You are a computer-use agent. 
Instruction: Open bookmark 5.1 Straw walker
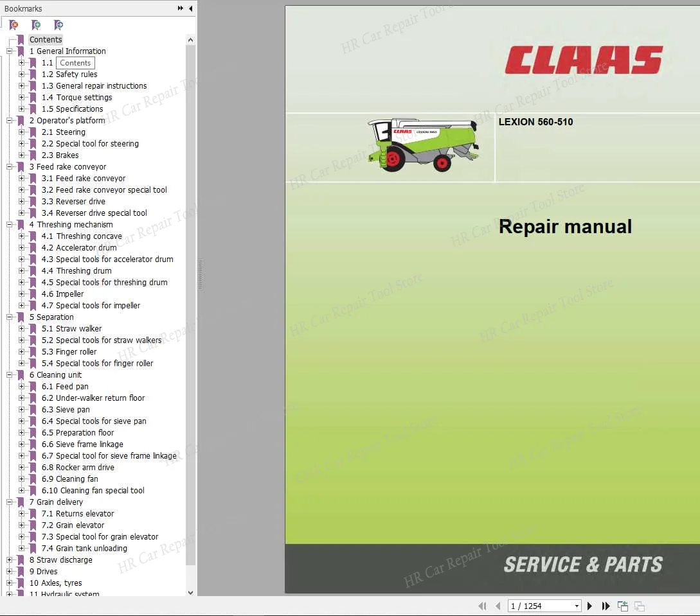coord(71,329)
